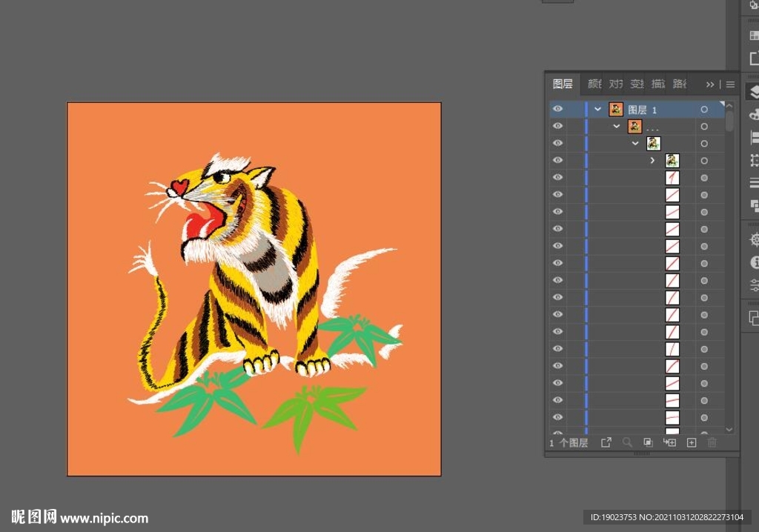Screen dimensions: 759x532
Task: Select the 图层 1 layer name
Action: 643,110
